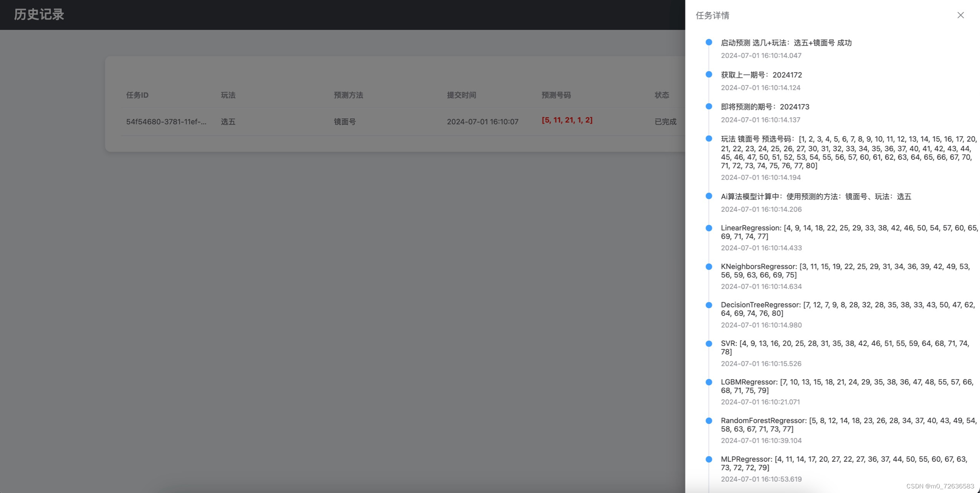Click the KNeighborsRegressor result text
The image size is (980, 493).
pos(845,270)
